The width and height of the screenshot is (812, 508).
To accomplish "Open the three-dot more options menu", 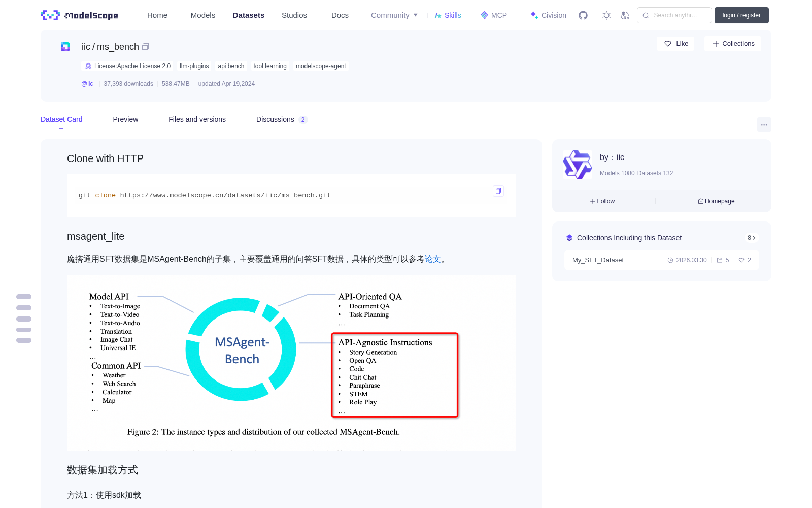I will coord(764,124).
